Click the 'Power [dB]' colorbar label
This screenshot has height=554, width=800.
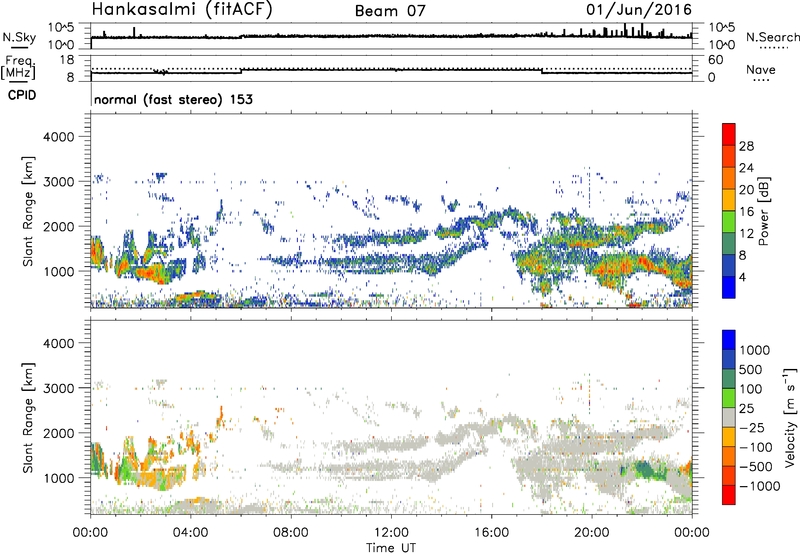click(x=763, y=211)
